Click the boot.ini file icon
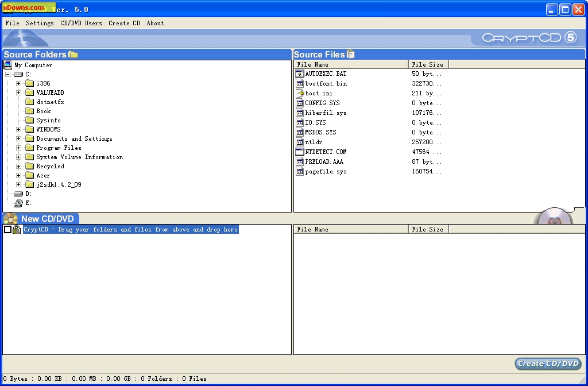The height and width of the screenshot is (386, 588). point(300,94)
